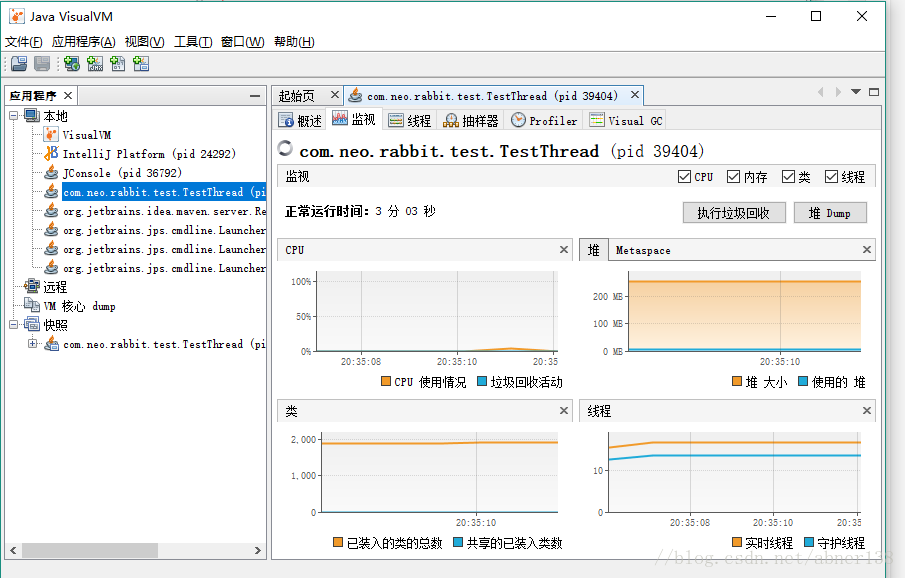
Task: Toggle the 线程 checkbox
Action: pyautogui.click(x=831, y=177)
